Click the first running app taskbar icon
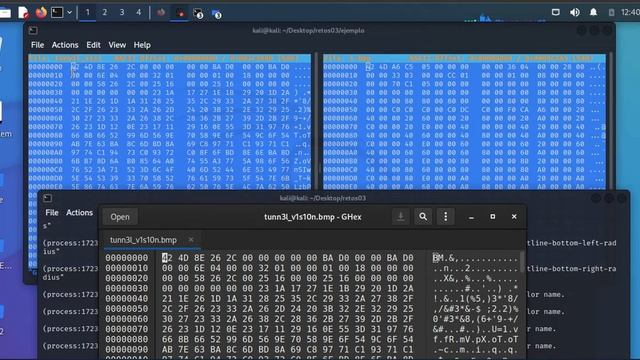640x360 pixels. [161, 13]
